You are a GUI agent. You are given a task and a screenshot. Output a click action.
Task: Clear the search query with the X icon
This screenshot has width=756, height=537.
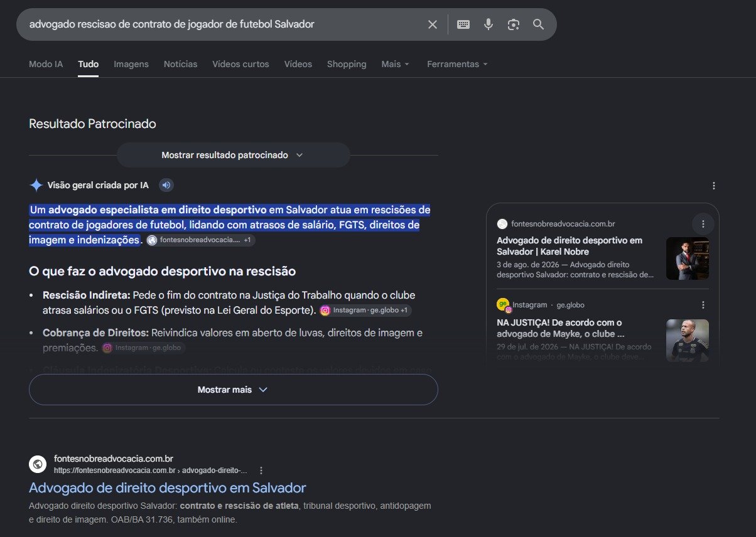pyautogui.click(x=433, y=24)
